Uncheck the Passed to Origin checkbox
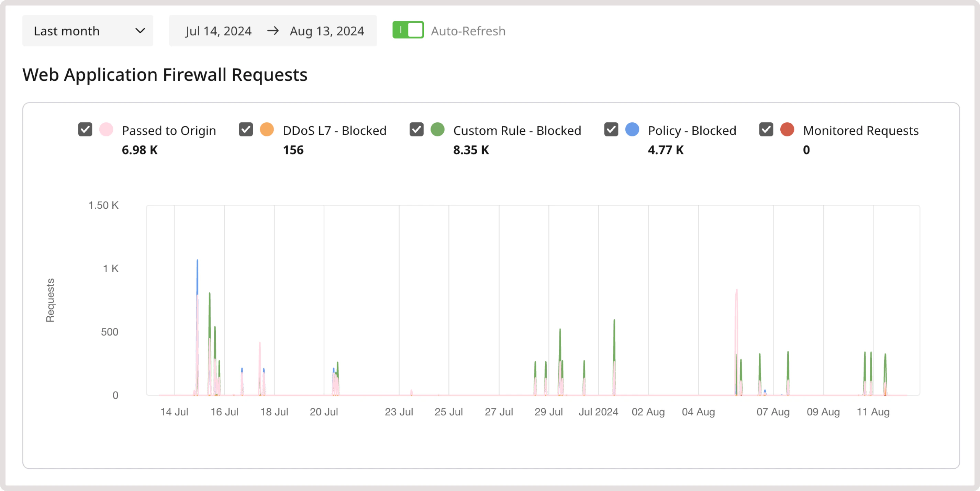The width and height of the screenshot is (980, 491). point(85,130)
